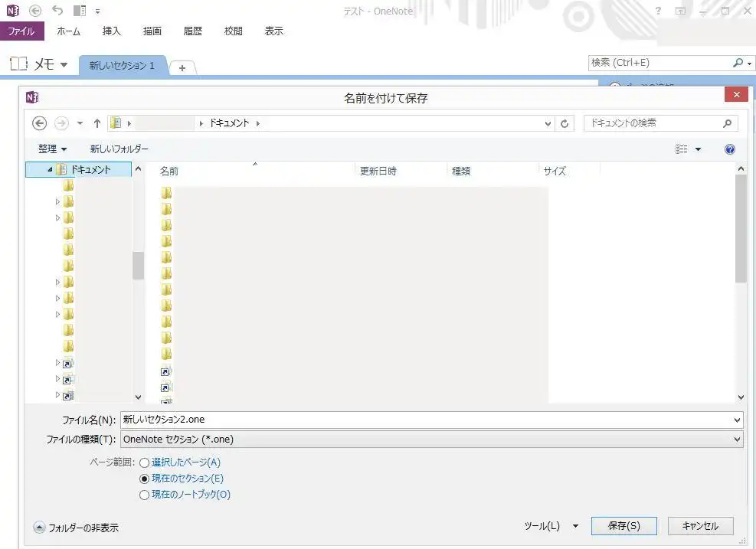Screen dimensions: 756x549
Task: Click the blue help icon in dialog
Action: click(x=729, y=149)
